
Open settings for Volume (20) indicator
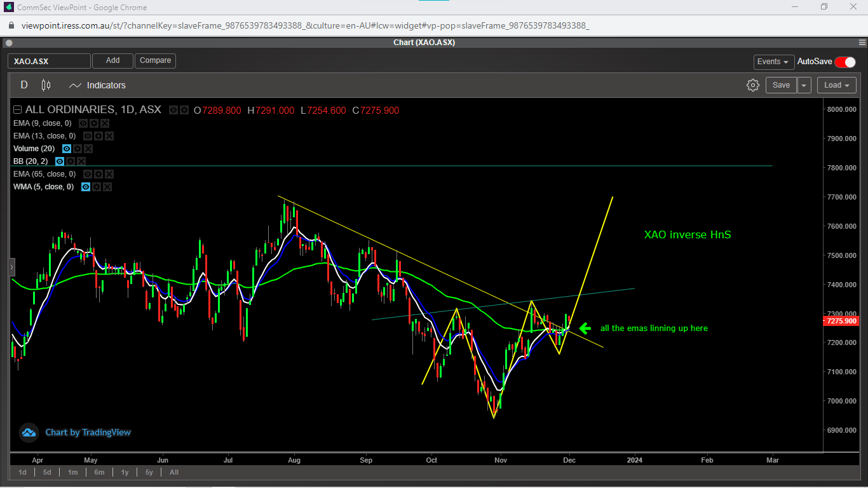(78, 149)
